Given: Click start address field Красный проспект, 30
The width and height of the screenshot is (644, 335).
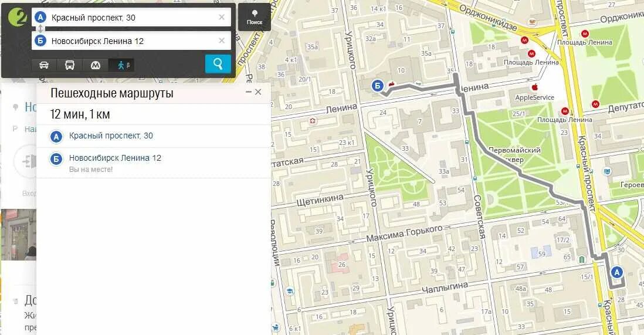Looking at the screenshot, I should click(x=131, y=17).
